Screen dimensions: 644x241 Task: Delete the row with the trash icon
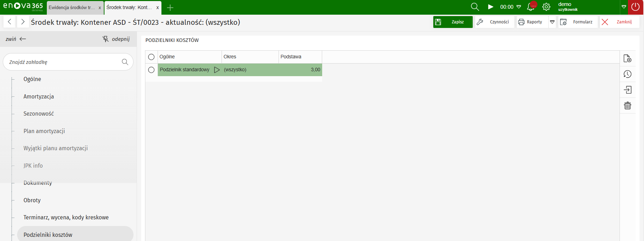tap(628, 105)
